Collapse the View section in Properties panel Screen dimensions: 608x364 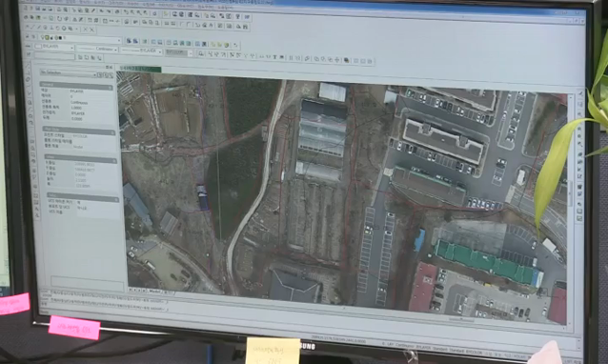tap(114, 161)
